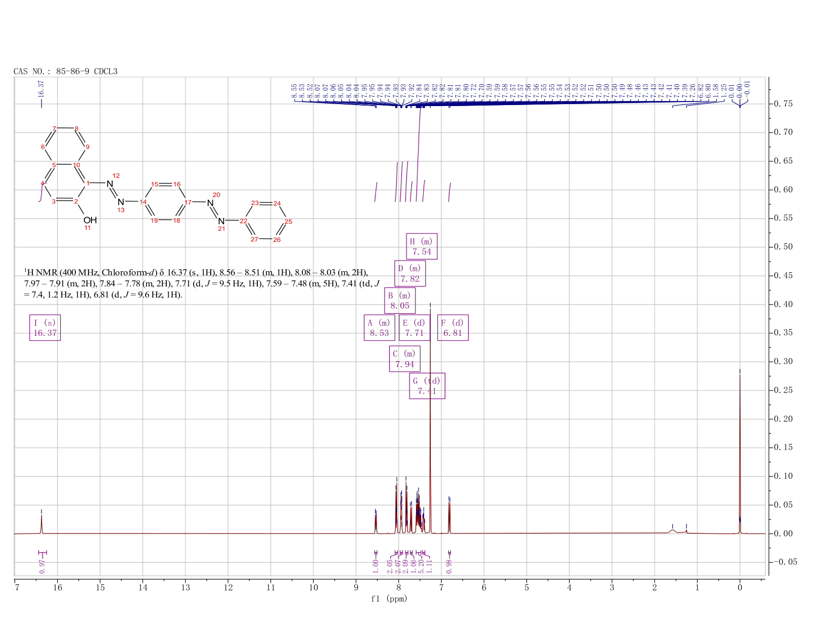
Task: Select the I (s) 16.37 multiplet box
Action: point(45,328)
